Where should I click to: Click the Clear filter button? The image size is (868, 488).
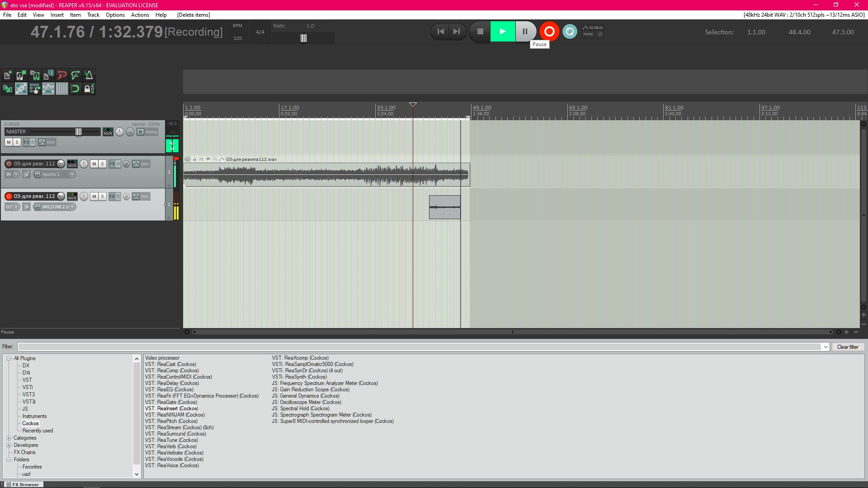click(x=847, y=347)
